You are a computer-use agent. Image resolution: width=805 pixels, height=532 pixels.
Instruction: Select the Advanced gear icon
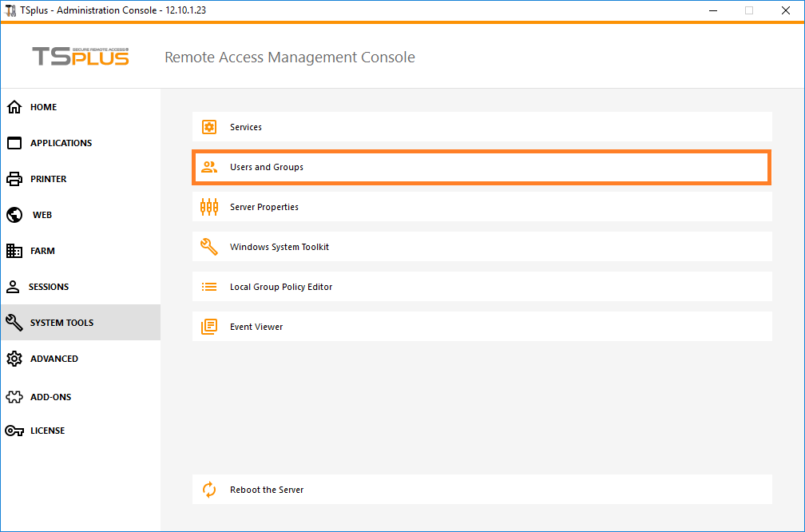(x=14, y=359)
